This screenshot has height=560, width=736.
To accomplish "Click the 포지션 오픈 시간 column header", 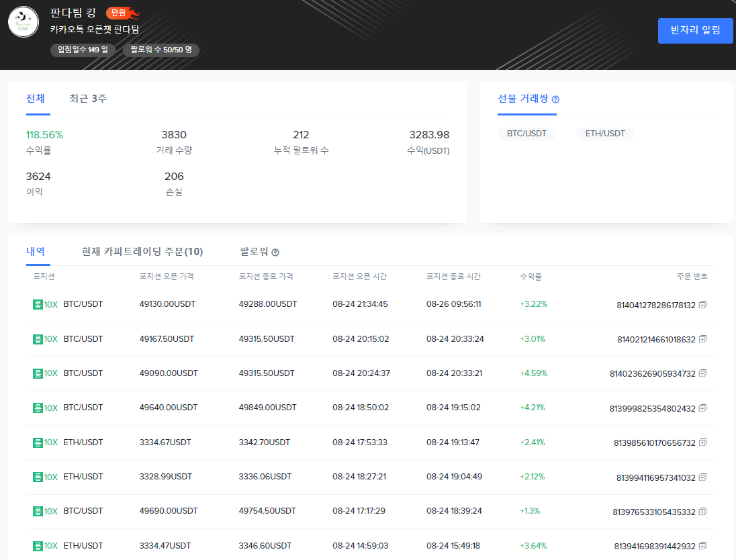I will coord(359,277).
